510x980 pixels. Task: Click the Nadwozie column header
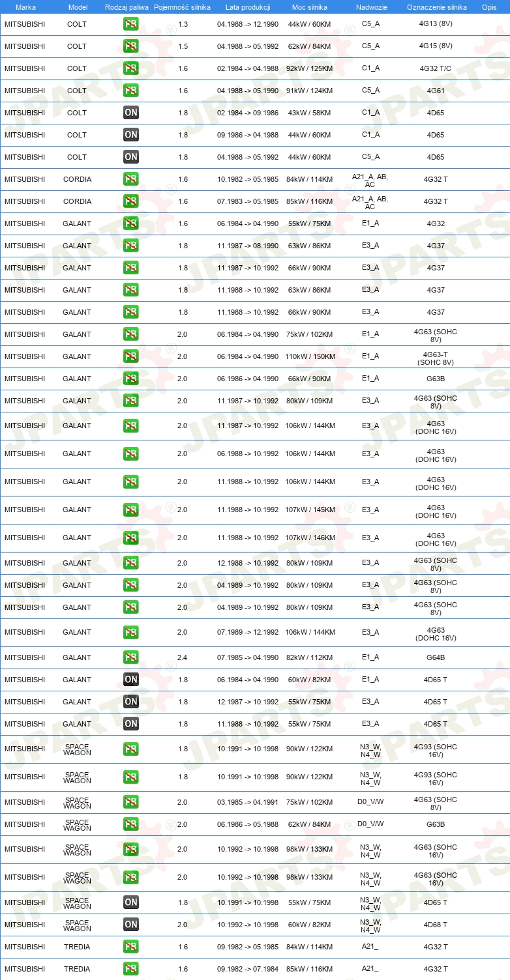pyautogui.click(x=371, y=7)
